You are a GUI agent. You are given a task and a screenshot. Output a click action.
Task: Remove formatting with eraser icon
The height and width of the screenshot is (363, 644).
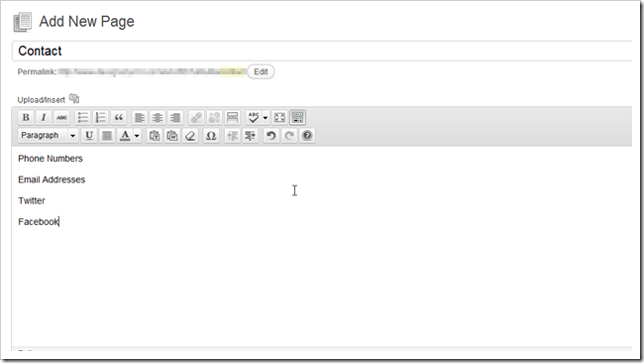pos(190,135)
